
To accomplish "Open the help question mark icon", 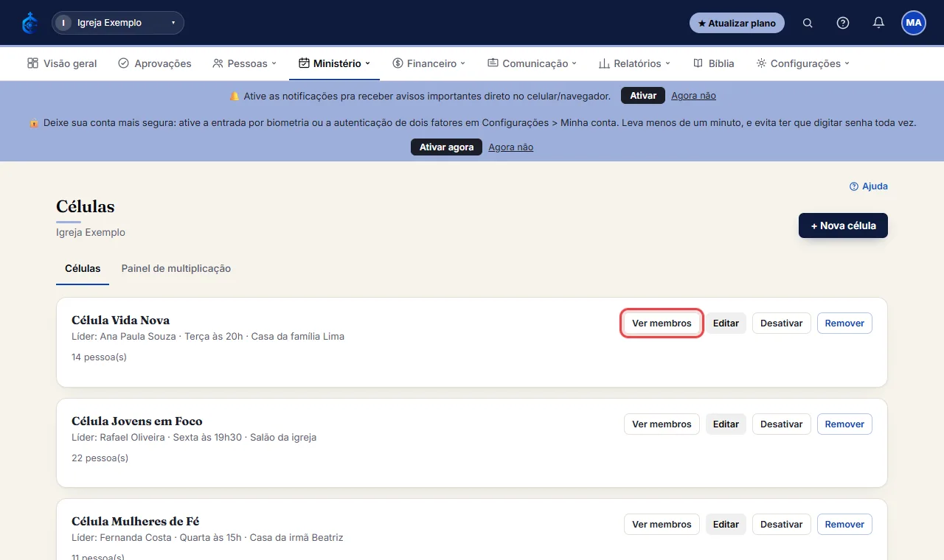I will pos(843,23).
